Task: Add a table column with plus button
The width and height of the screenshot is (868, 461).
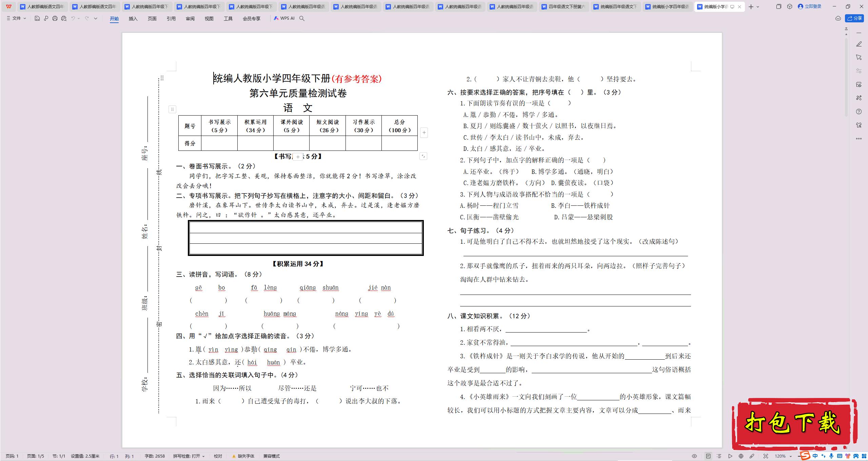Action: click(x=424, y=133)
